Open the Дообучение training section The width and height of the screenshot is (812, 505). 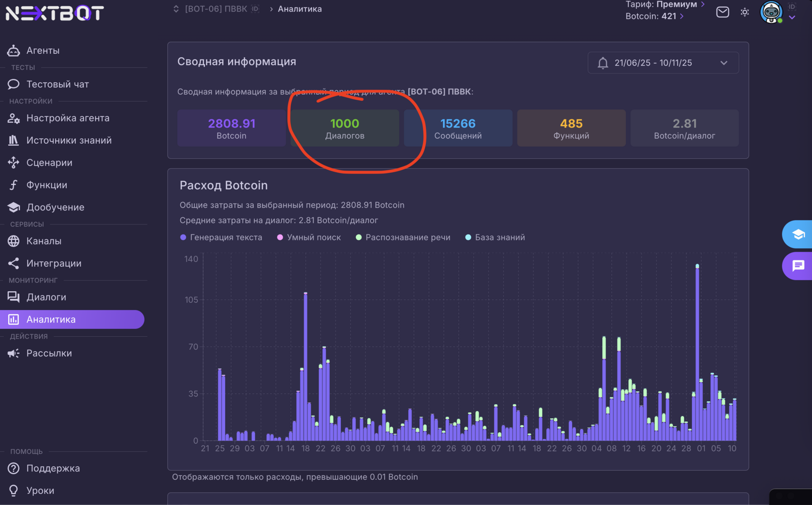(55, 207)
